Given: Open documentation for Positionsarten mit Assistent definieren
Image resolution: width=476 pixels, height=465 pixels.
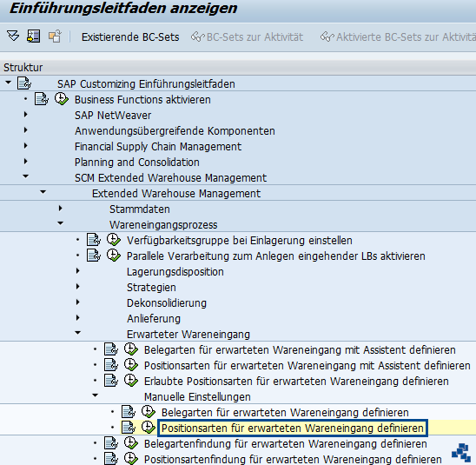Looking at the screenshot, I should point(111,365).
